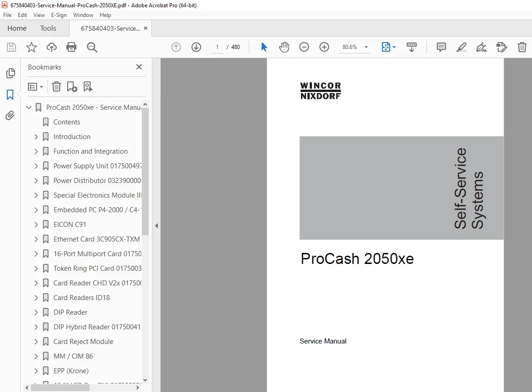Open the E-Sign menu
This screenshot has width=532, height=392.
point(59,15)
